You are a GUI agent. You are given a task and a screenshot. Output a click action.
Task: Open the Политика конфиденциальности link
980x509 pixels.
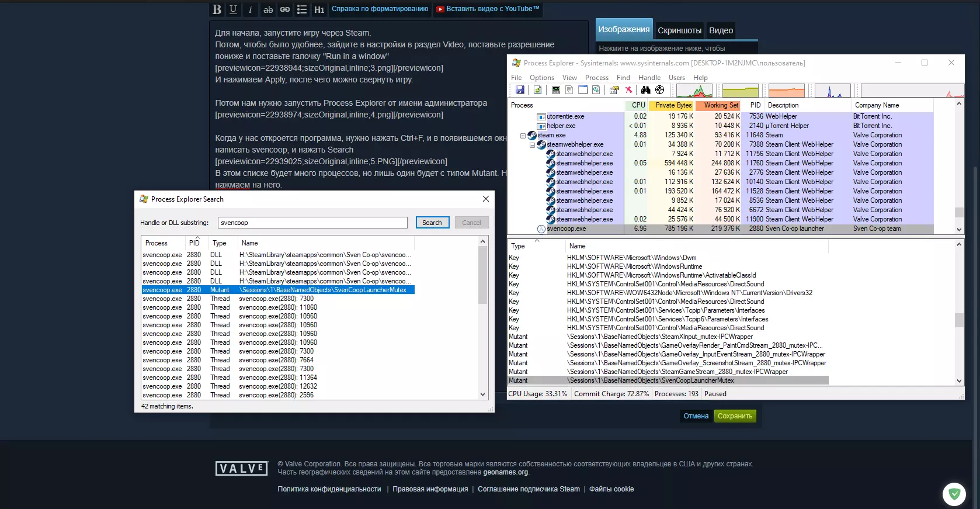pyautogui.click(x=329, y=489)
